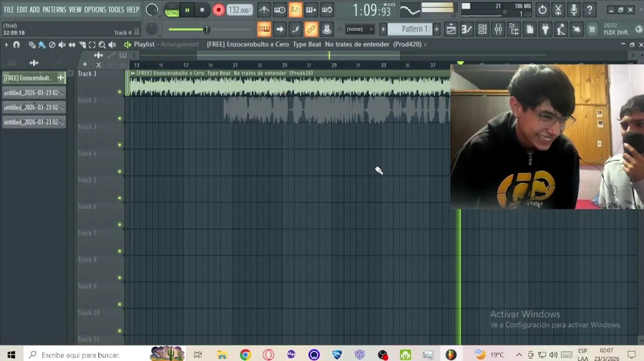
Task: Show hidden system tray icons
Action: [x=519, y=355]
